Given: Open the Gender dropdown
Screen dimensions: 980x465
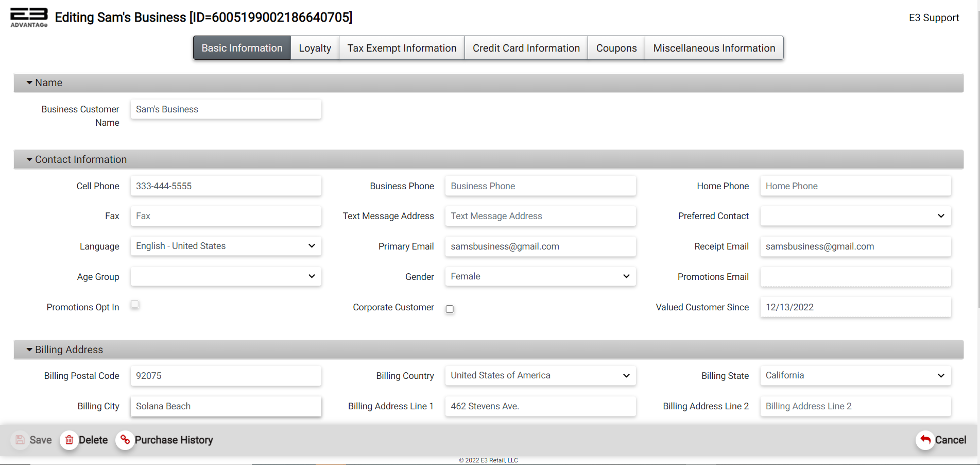Looking at the screenshot, I should pos(540,276).
